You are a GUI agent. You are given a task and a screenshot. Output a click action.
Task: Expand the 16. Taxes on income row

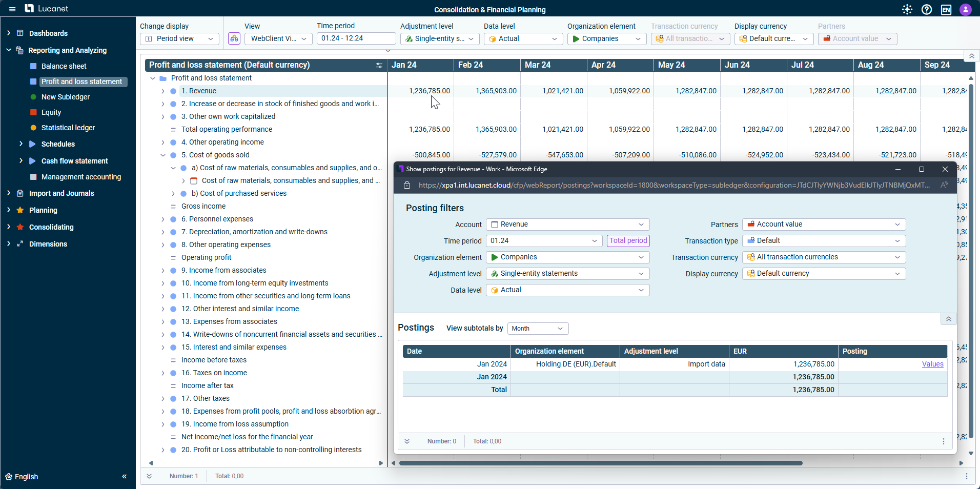(163, 373)
